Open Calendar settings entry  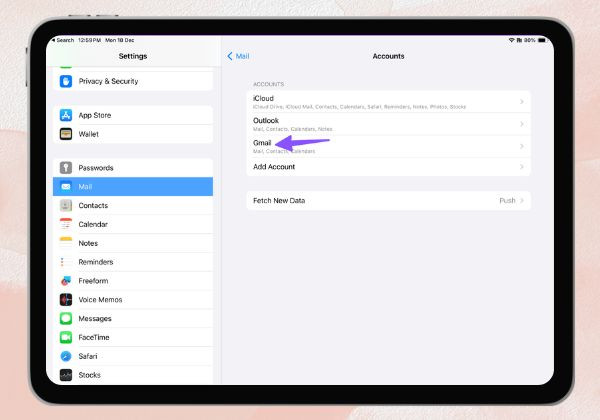[133, 224]
